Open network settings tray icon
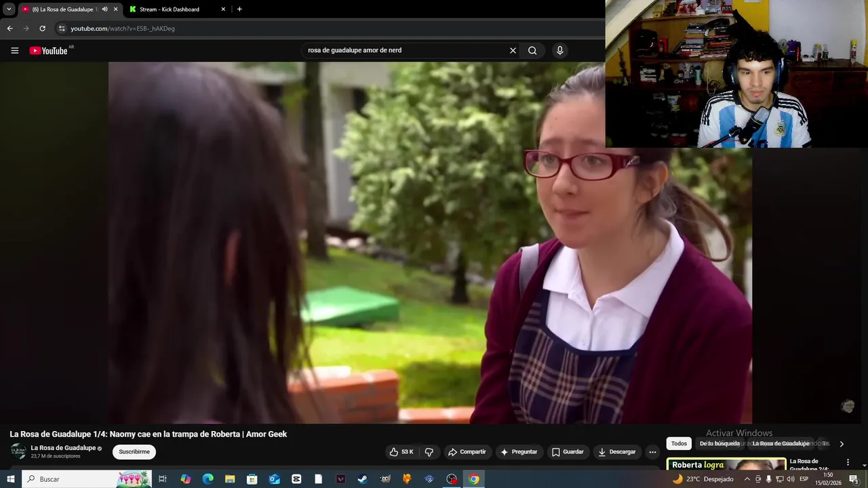Viewport: 868px width, 488px height. point(779,479)
